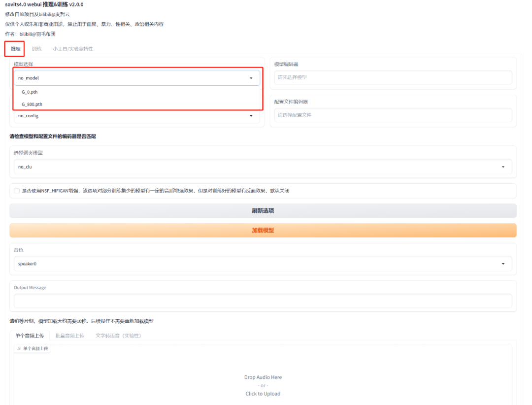
Task: Expand the no_model dropdown arrow
Action: pyautogui.click(x=251, y=78)
